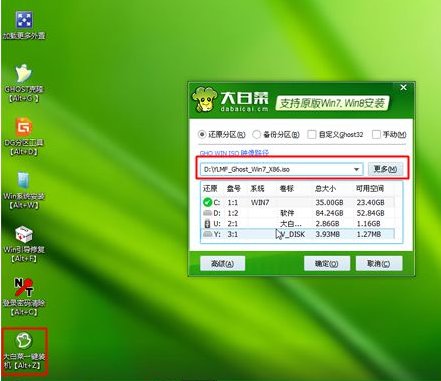Click the 系统 column header
Viewport: 441px width, 381px height.
(257, 188)
